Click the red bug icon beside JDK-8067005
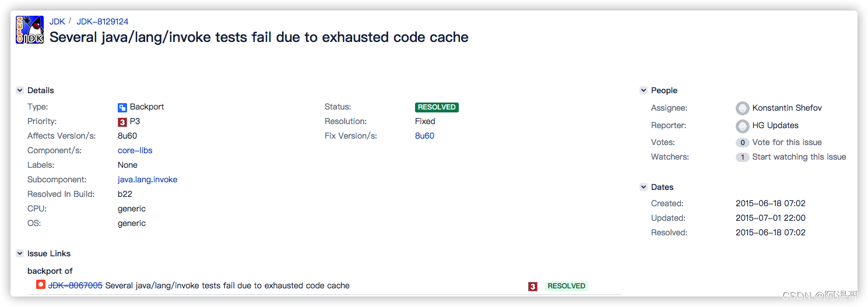868x307 pixels. [40, 285]
